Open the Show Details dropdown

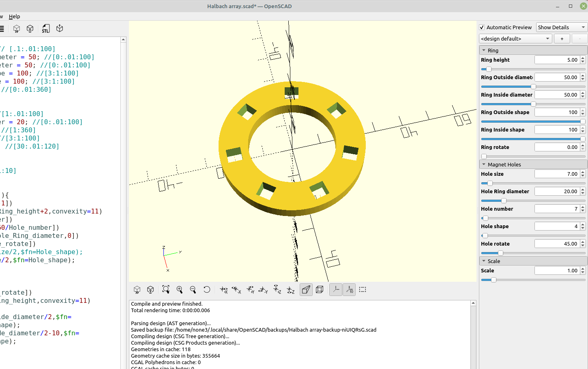561,27
